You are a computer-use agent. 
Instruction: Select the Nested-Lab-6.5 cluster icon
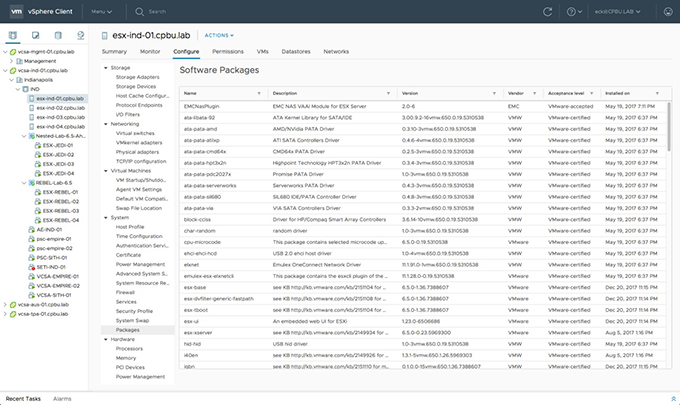[32, 136]
